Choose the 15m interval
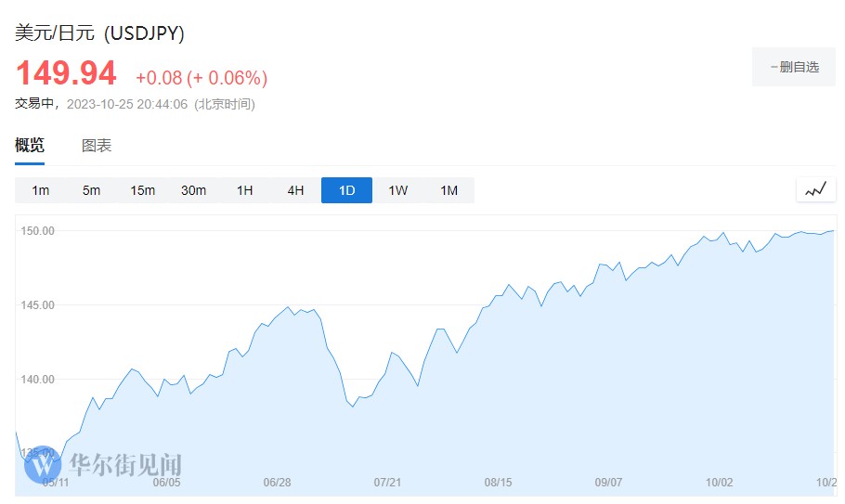Image resolution: width=845 pixels, height=504 pixels. click(x=142, y=190)
